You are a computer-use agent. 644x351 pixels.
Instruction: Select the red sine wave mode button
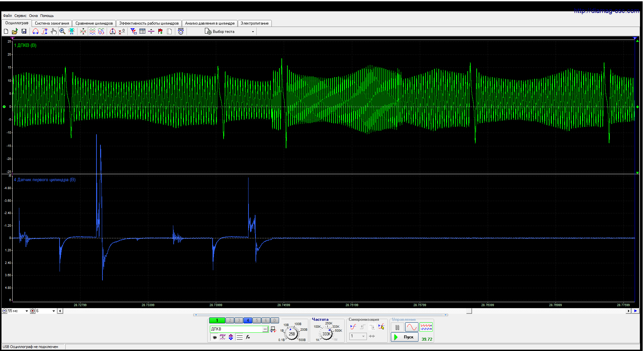(411, 327)
